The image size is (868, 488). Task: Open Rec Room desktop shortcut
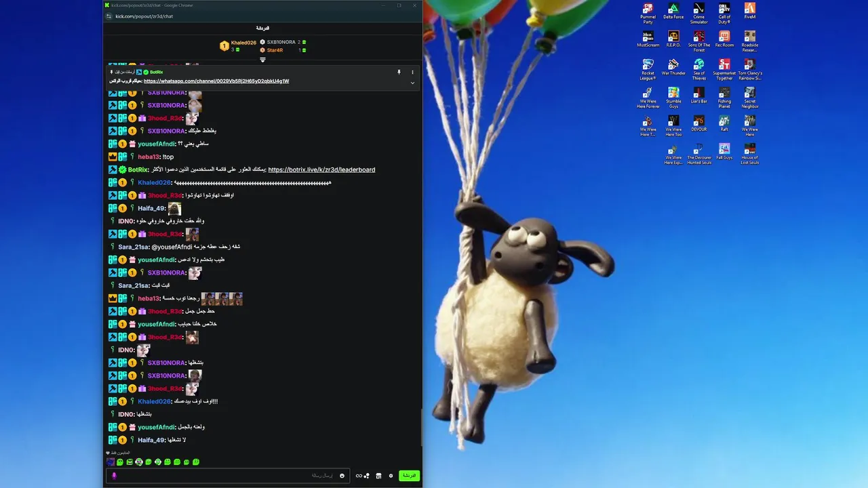(724, 39)
